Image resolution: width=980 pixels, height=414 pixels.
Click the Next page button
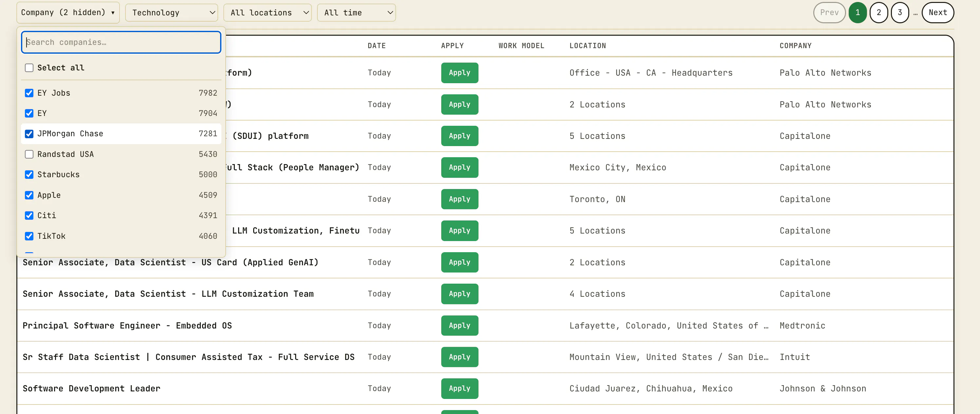tap(938, 12)
